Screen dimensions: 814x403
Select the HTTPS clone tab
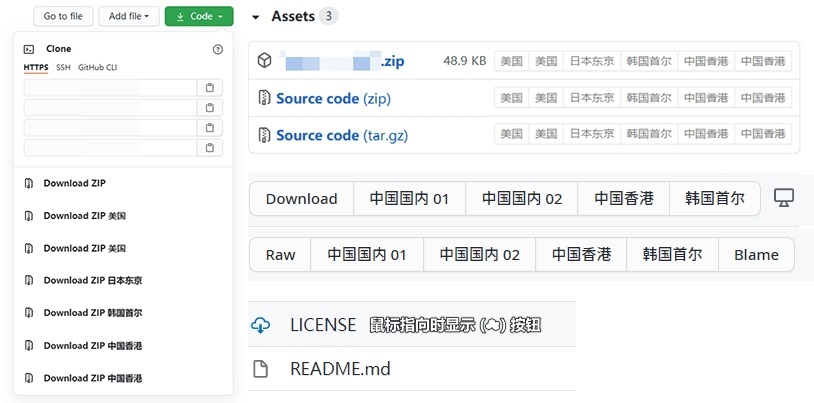point(35,68)
